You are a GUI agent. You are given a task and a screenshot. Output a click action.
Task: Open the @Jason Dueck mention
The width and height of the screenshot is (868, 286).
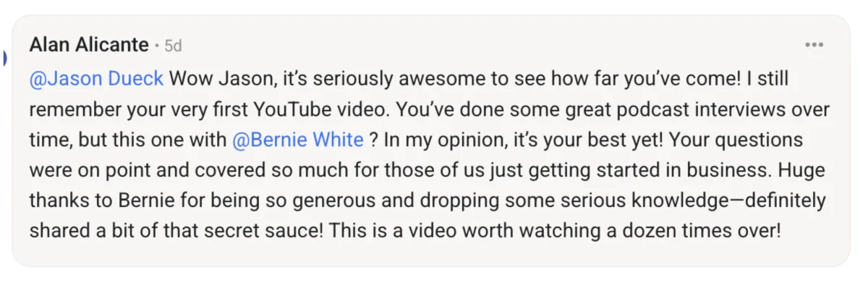tap(97, 78)
